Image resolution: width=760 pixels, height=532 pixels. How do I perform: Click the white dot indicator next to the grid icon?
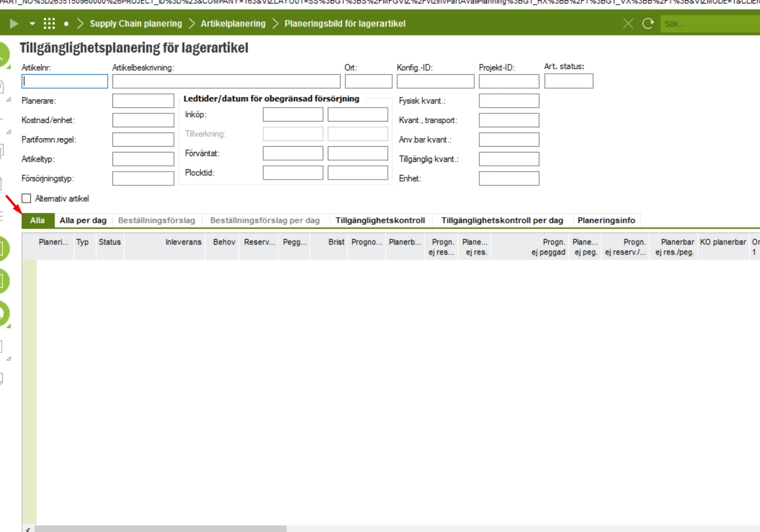click(66, 24)
